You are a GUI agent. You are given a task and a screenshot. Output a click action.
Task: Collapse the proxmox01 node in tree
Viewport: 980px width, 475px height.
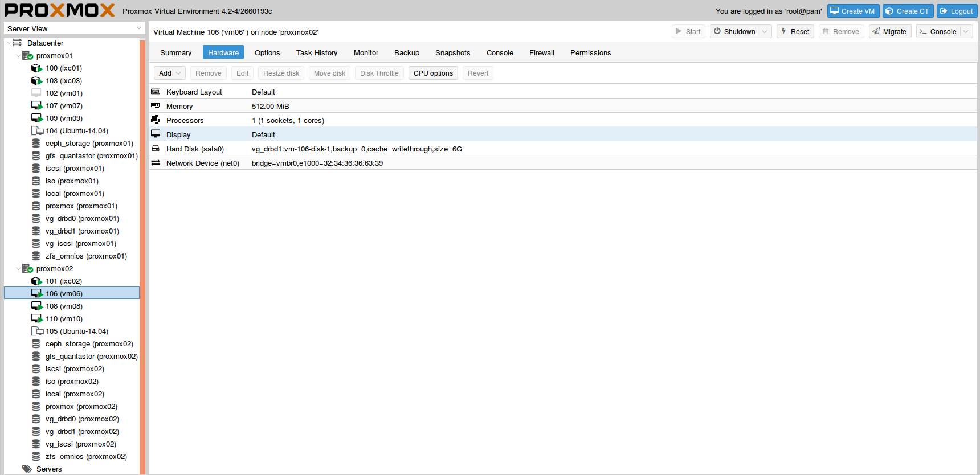18,56
